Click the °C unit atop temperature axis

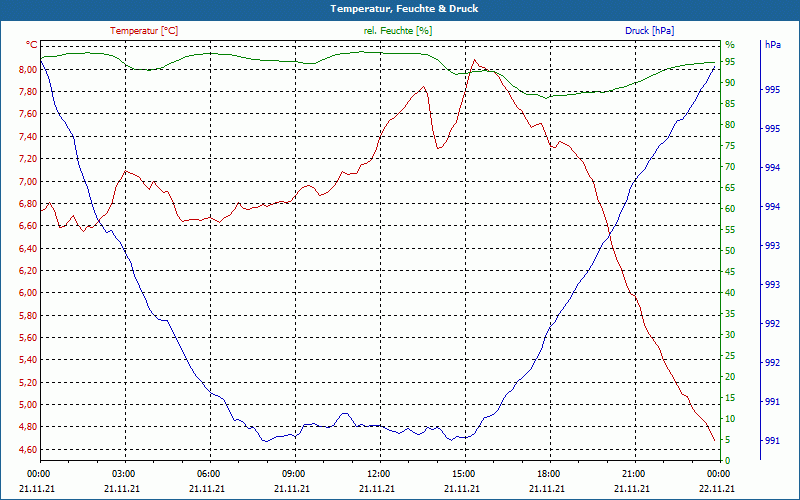[x=32, y=45]
